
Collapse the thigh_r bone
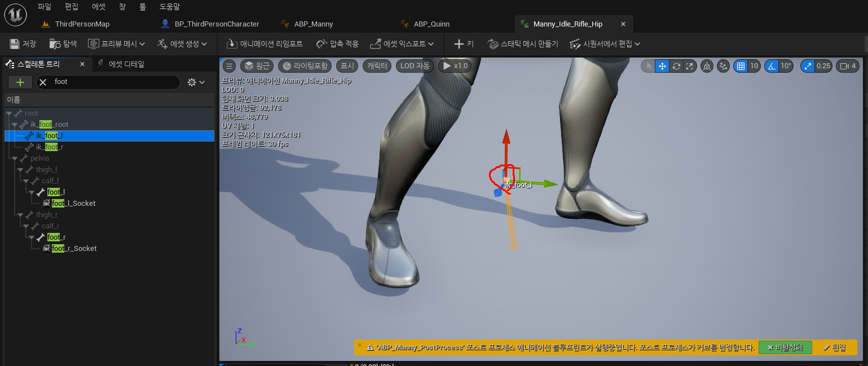point(20,215)
